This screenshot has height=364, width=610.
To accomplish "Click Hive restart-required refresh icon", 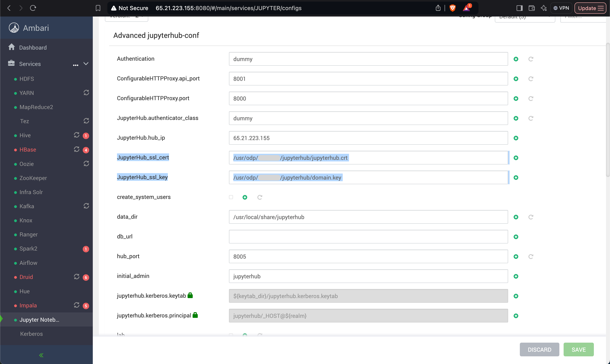I will pyautogui.click(x=77, y=135).
